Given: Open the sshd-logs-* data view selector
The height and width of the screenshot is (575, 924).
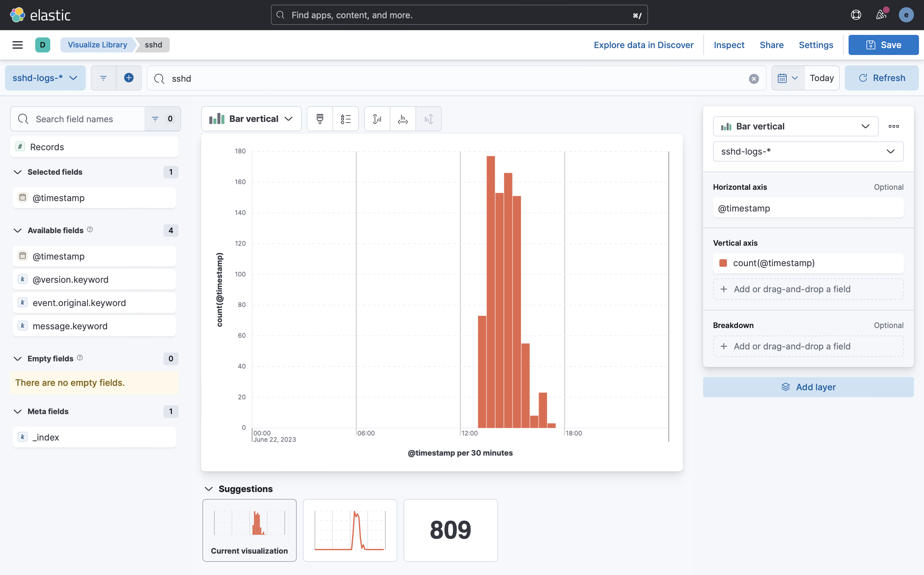Looking at the screenshot, I should (x=45, y=78).
